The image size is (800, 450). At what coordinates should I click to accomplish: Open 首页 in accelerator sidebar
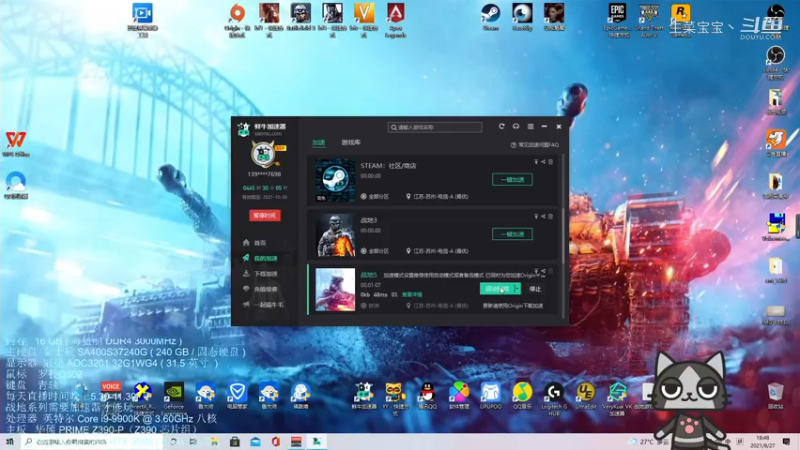click(x=261, y=243)
